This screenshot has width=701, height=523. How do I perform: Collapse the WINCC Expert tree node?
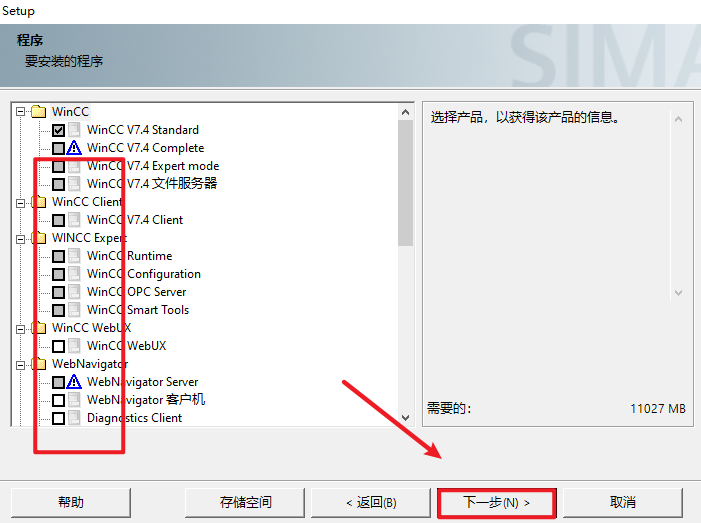[21, 238]
